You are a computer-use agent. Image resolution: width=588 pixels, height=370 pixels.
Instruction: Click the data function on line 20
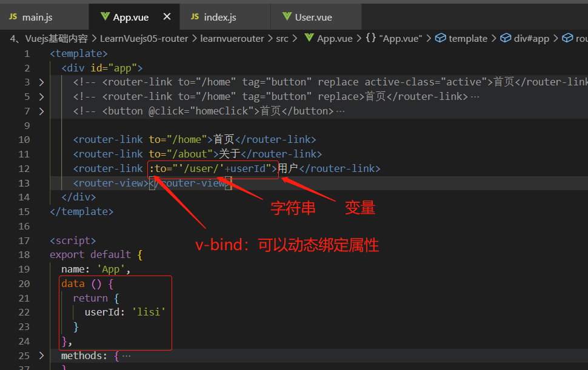pos(73,283)
